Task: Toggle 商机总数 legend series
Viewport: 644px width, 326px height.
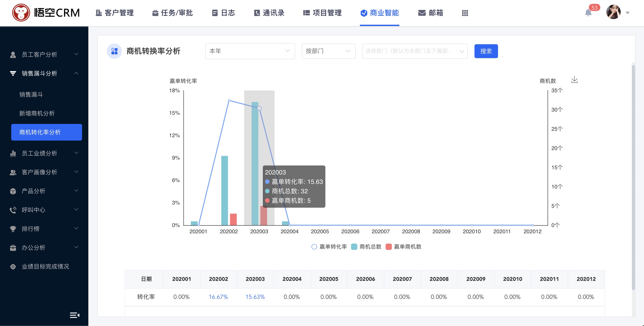Action: click(366, 247)
